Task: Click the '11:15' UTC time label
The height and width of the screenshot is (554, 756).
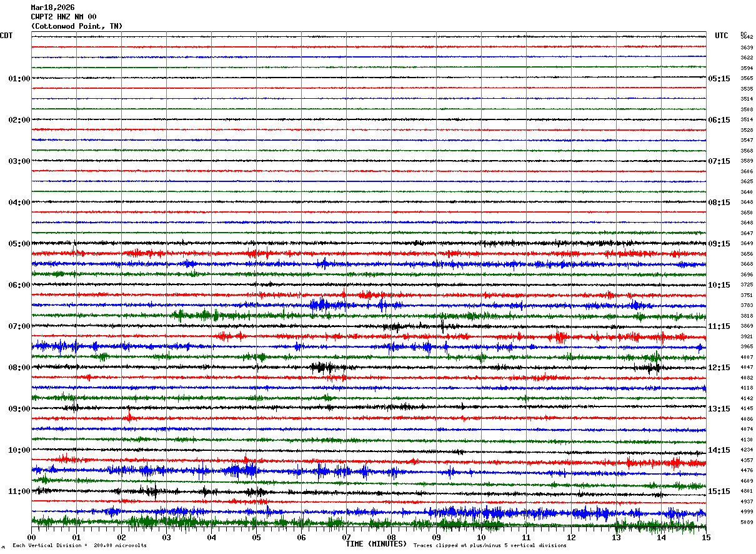Action: (x=719, y=326)
